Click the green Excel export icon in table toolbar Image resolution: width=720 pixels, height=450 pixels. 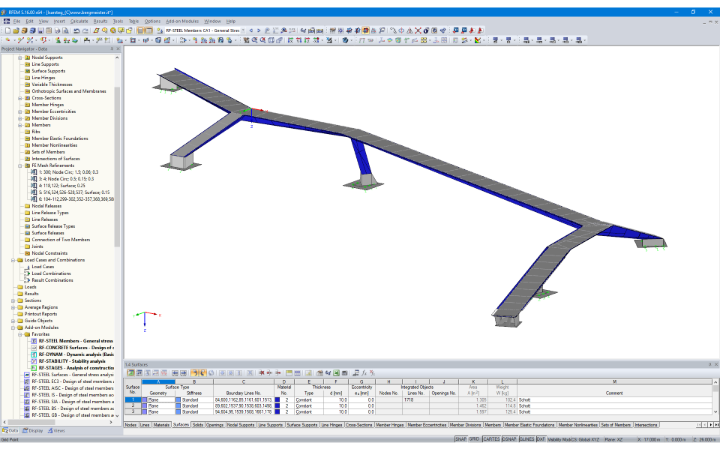pyautogui.click(x=337, y=373)
